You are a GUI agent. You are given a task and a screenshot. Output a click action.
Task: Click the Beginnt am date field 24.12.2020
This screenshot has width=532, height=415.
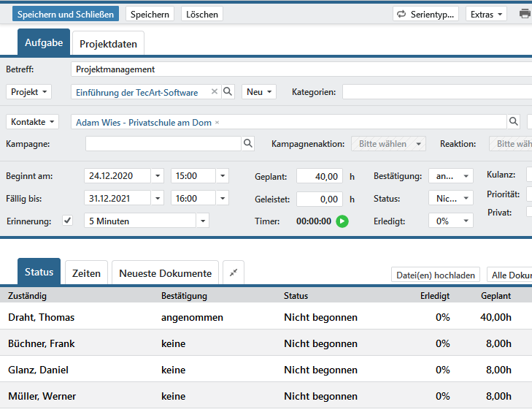pos(117,176)
